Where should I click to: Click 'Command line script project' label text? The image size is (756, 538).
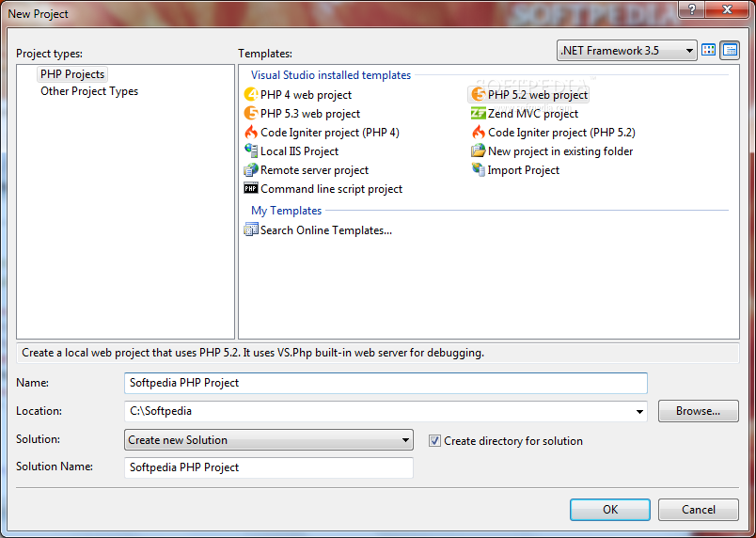pyautogui.click(x=331, y=189)
